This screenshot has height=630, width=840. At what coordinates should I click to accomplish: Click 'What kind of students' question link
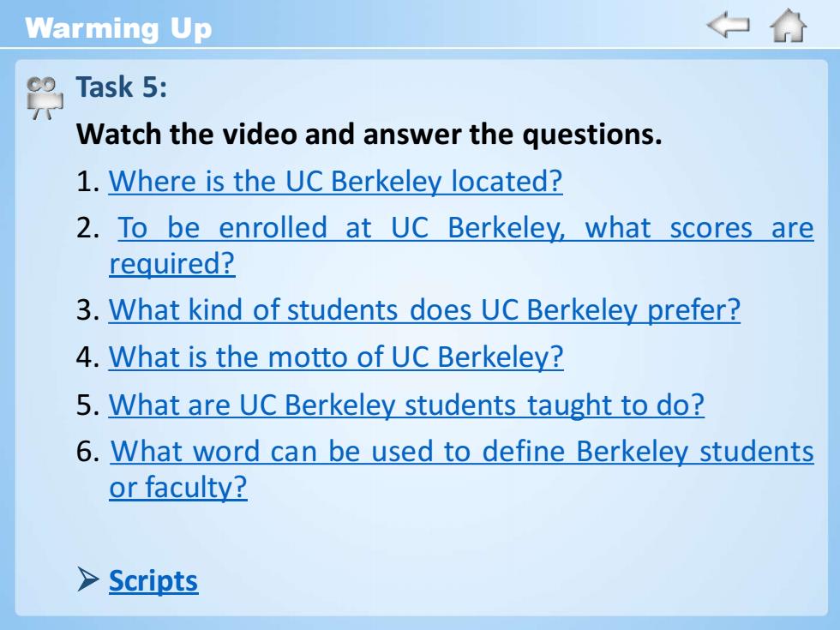[424, 309]
